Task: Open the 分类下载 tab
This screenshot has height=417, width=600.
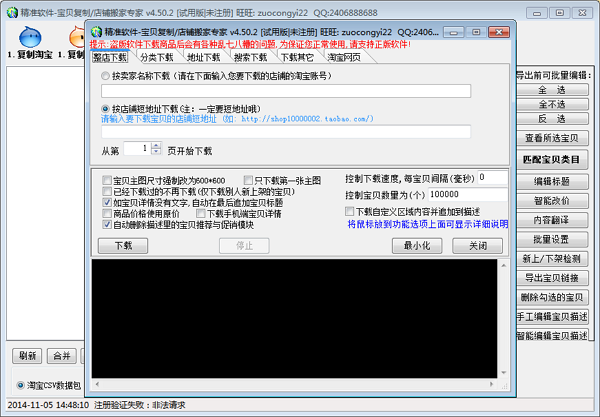Action: [157, 57]
